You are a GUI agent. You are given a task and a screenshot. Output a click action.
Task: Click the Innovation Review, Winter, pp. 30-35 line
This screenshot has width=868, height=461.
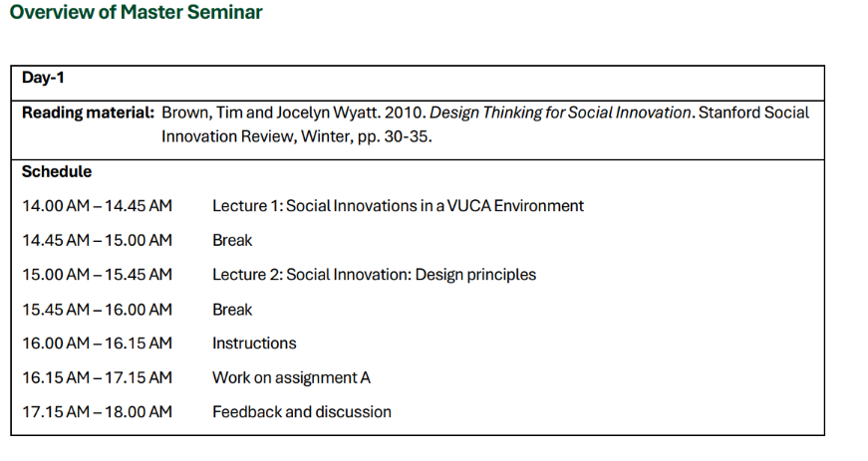point(297,136)
